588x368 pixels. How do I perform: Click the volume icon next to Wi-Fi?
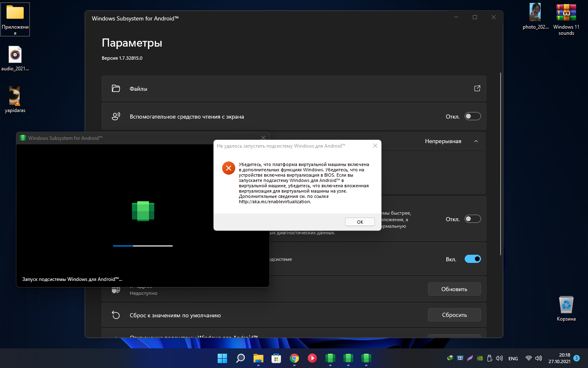[x=539, y=358]
